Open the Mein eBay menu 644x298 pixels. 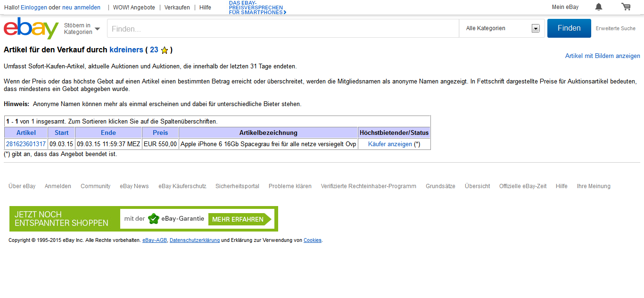pos(565,7)
